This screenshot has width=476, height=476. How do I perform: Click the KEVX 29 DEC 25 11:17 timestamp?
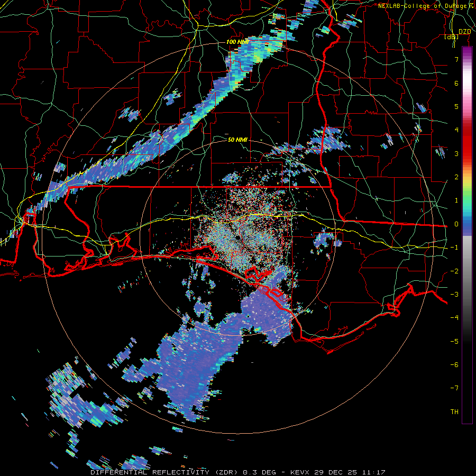point(337,472)
